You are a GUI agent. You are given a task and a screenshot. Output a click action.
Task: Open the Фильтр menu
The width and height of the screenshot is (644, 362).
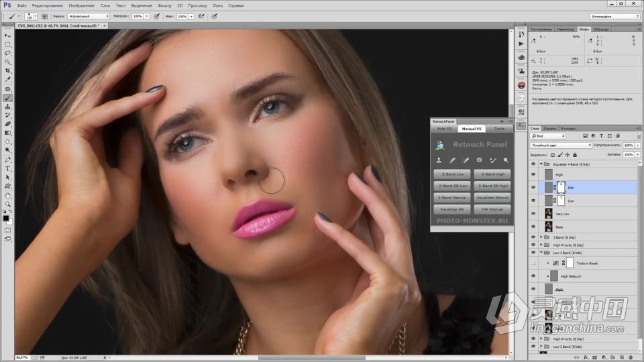tap(164, 5)
